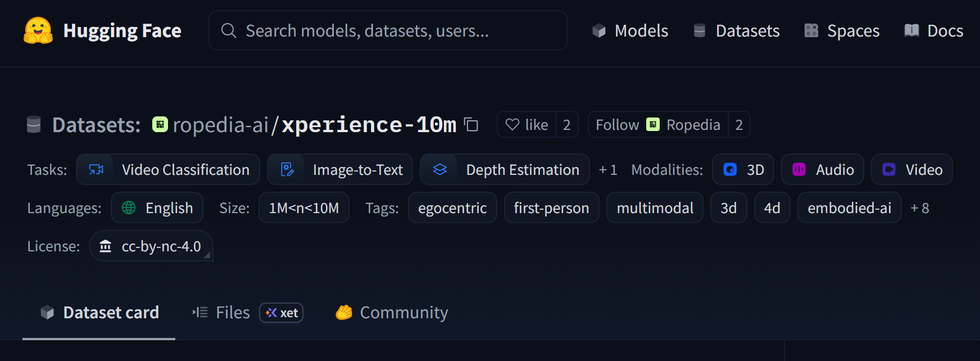Image resolution: width=980 pixels, height=361 pixels.
Task: Open the Models page in navigation
Action: [630, 31]
